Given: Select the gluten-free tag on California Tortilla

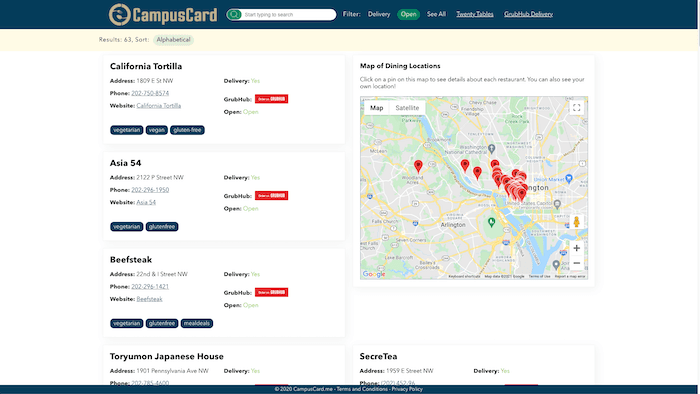Looking at the screenshot, I should (x=187, y=130).
